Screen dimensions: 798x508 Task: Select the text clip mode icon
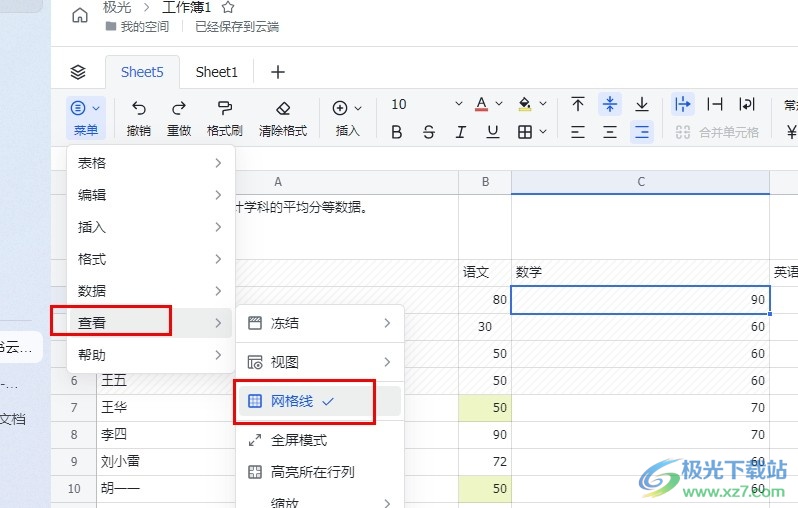point(715,104)
